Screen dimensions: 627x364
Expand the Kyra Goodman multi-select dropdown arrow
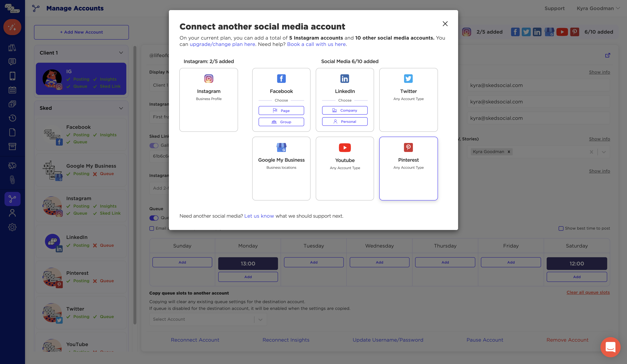[604, 152]
